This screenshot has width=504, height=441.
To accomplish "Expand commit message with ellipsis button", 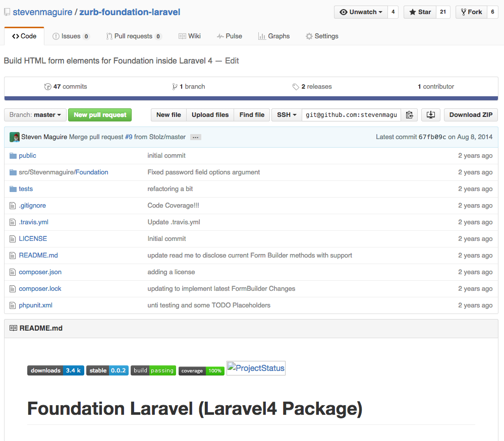I will (x=195, y=137).
